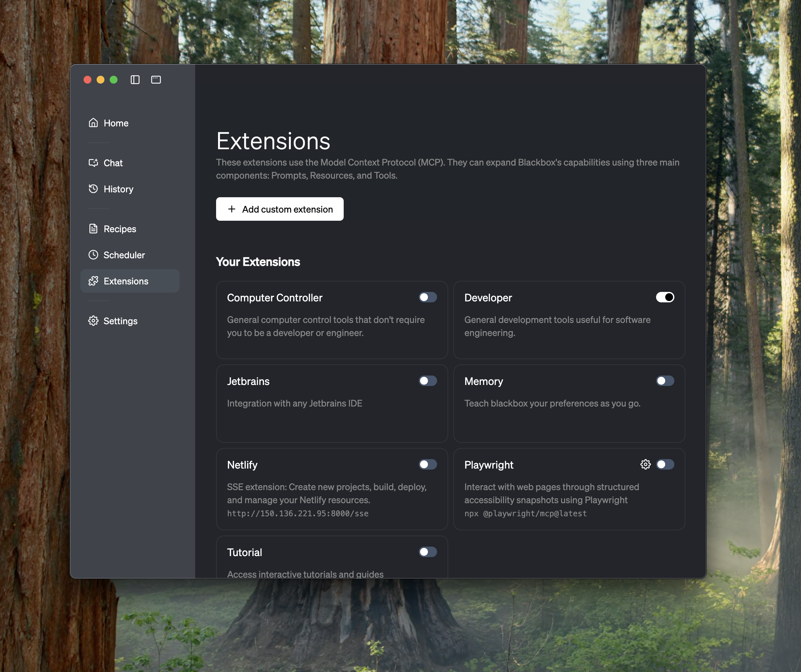This screenshot has height=672, width=801.
Task: Click the Chat bubble icon
Action: coord(93,163)
